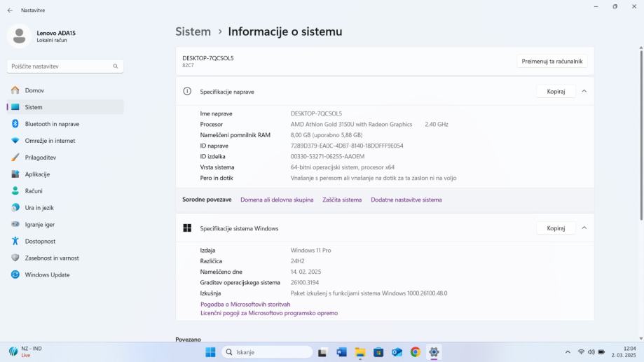The image size is (644, 362).
Task: Collapse the Specifikacije naprave section
Action: pyautogui.click(x=584, y=91)
